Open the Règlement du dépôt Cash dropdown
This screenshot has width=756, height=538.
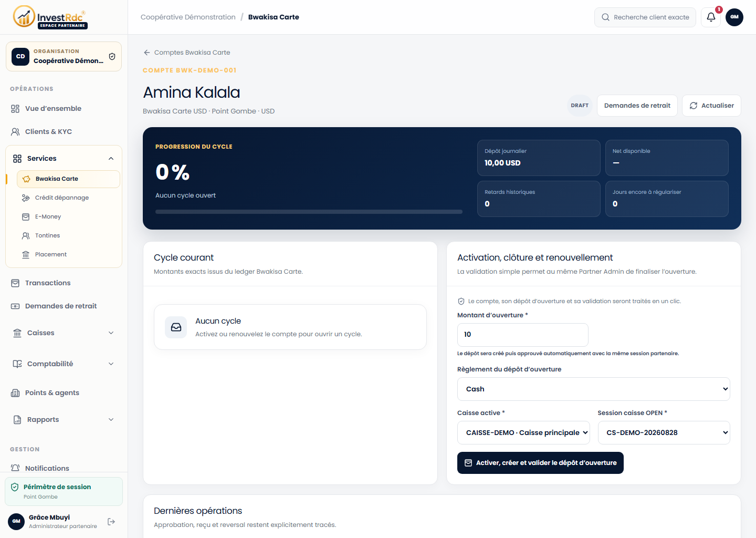(593, 389)
